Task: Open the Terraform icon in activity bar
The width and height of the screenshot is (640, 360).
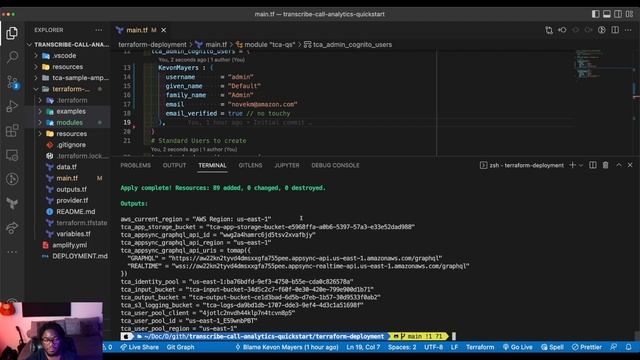Action: 12,203
